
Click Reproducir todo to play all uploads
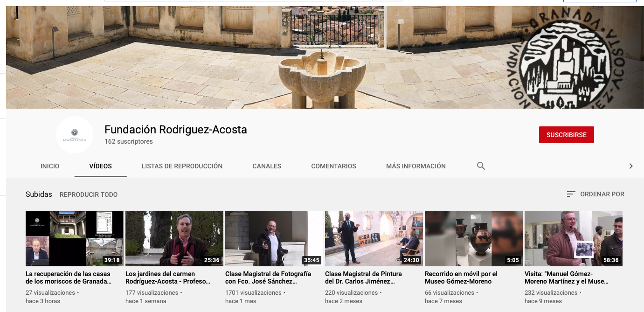89,194
